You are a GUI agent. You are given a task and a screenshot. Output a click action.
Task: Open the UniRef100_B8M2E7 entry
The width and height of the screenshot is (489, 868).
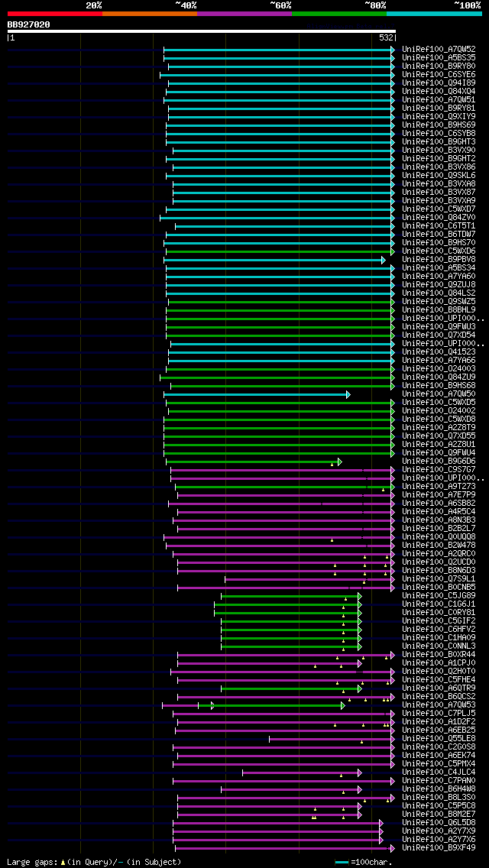439,815
